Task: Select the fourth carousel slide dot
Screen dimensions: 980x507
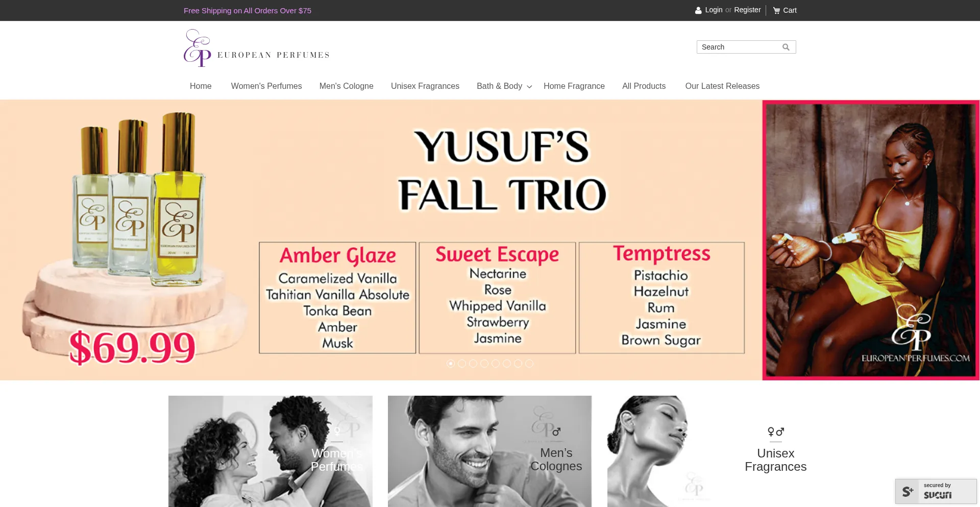Action: tap(484, 364)
